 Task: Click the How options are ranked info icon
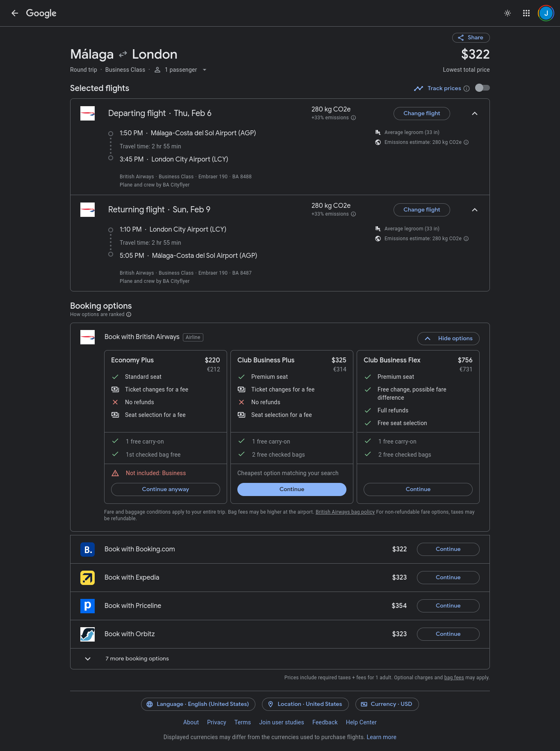[x=129, y=314]
